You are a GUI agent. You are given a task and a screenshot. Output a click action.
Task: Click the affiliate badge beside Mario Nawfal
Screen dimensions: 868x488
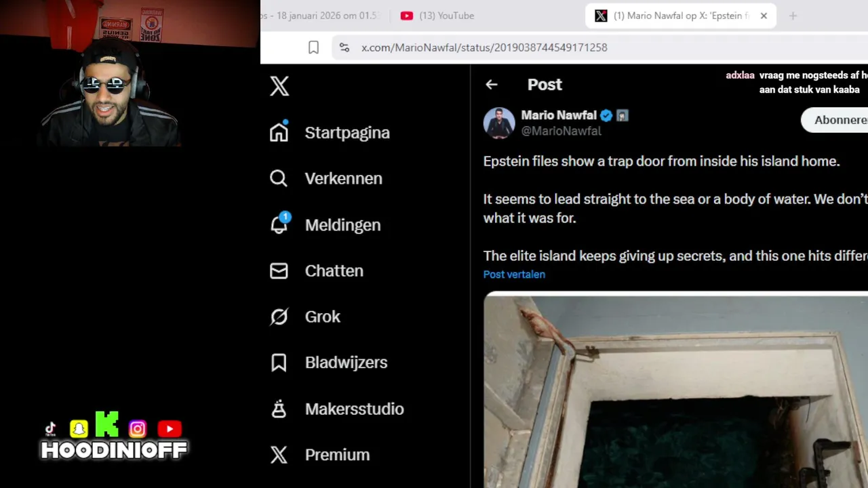pyautogui.click(x=623, y=116)
